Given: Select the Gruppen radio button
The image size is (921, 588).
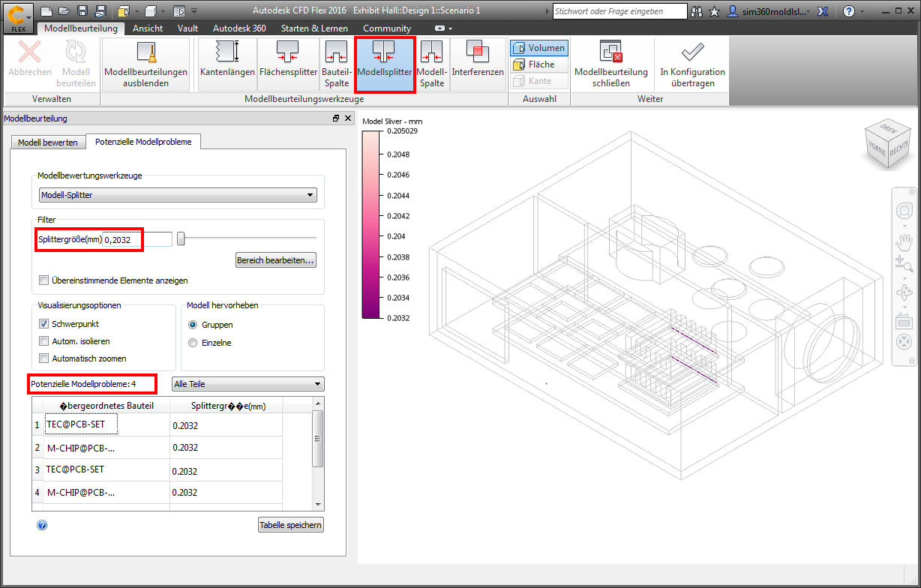Looking at the screenshot, I should 193,325.
